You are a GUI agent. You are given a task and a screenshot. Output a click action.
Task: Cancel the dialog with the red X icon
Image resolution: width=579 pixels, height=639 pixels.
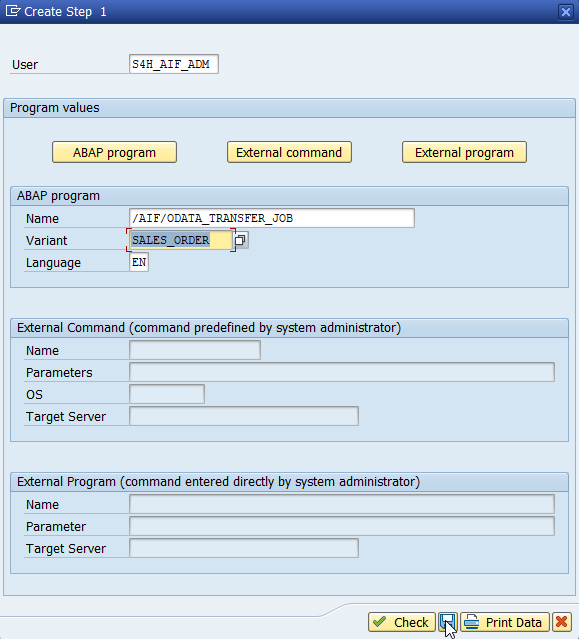561,622
